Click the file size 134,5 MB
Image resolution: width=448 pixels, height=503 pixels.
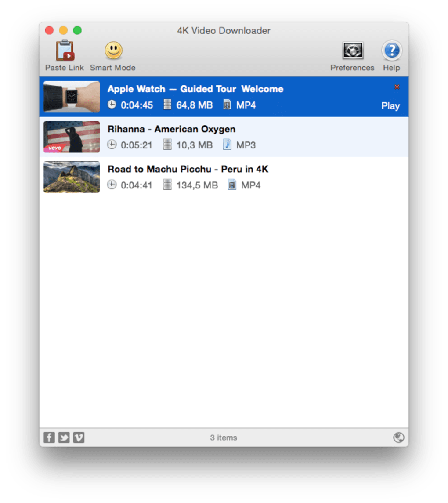pyautogui.click(x=197, y=185)
